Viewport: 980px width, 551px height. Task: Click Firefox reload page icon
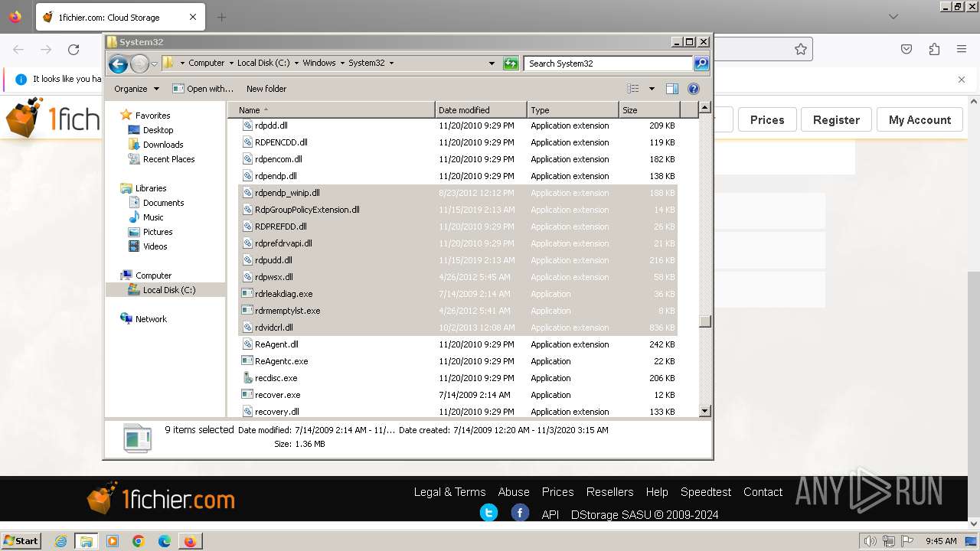point(73,50)
